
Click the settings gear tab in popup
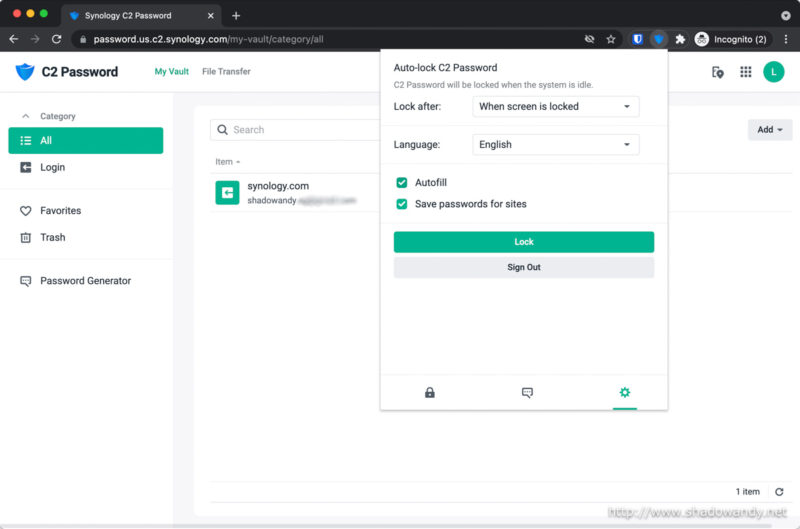(x=624, y=393)
